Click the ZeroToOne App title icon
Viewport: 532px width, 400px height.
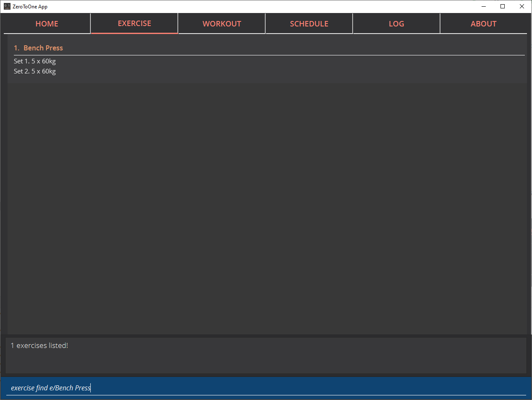[x=7, y=6]
